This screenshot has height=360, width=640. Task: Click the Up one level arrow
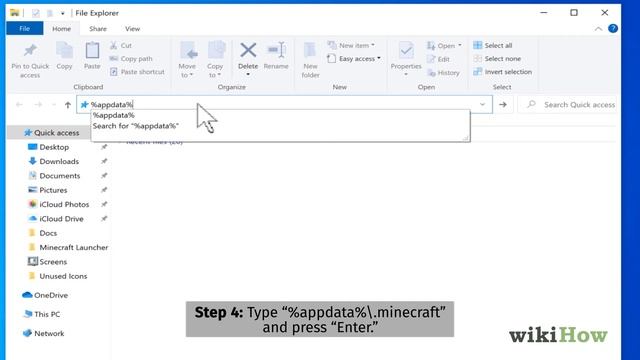(x=68, y=105)
